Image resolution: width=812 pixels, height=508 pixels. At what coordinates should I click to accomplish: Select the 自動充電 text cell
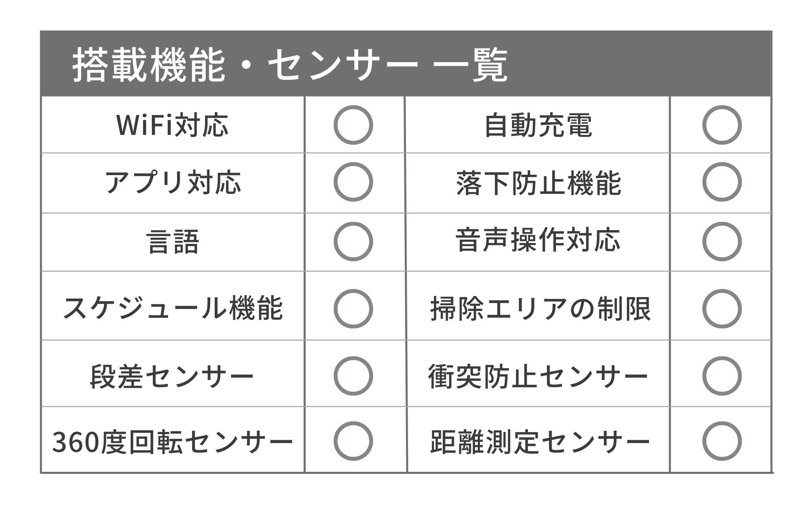pos(538,125)
